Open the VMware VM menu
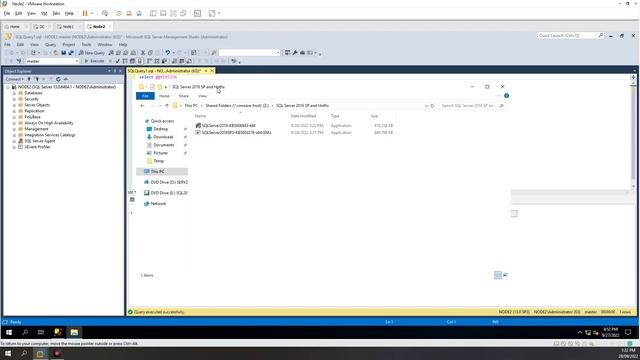 point(44,13)
